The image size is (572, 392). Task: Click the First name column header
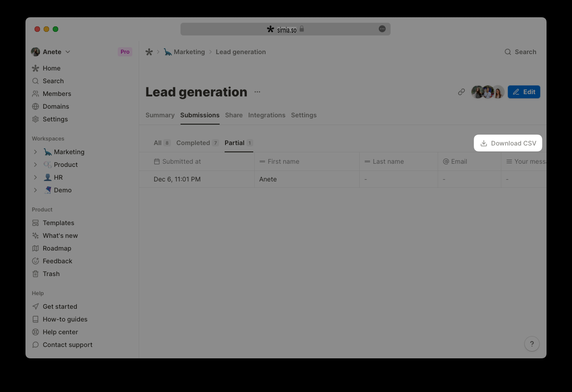pyautogui.click(x=307, y=161)
